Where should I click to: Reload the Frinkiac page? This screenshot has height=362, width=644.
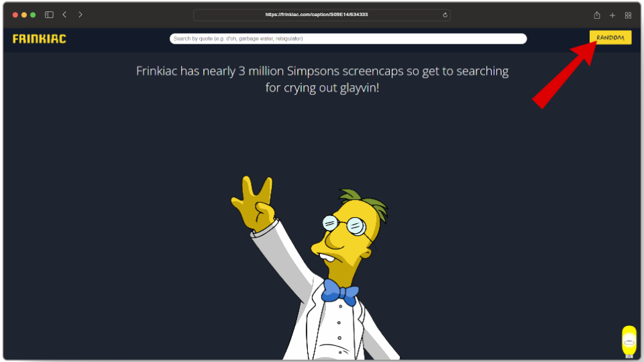pyautogui.click(x=445, y=15)
